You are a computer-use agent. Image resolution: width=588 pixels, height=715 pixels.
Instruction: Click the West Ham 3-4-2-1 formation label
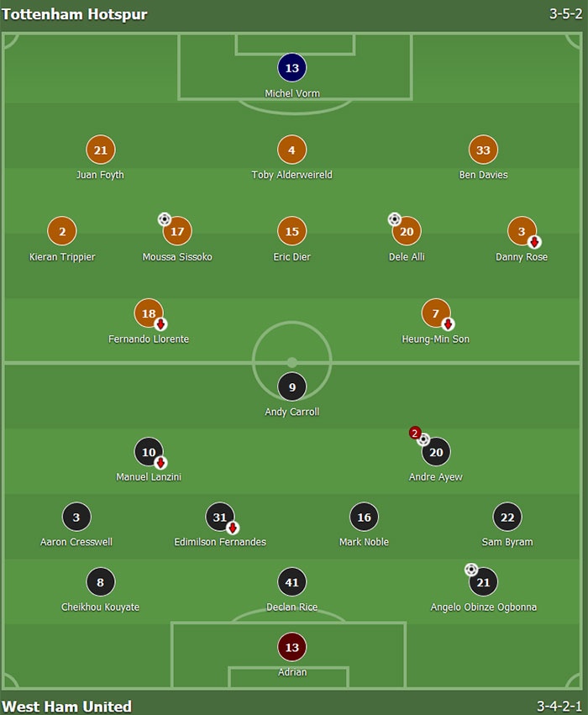[x=559, y=706]
